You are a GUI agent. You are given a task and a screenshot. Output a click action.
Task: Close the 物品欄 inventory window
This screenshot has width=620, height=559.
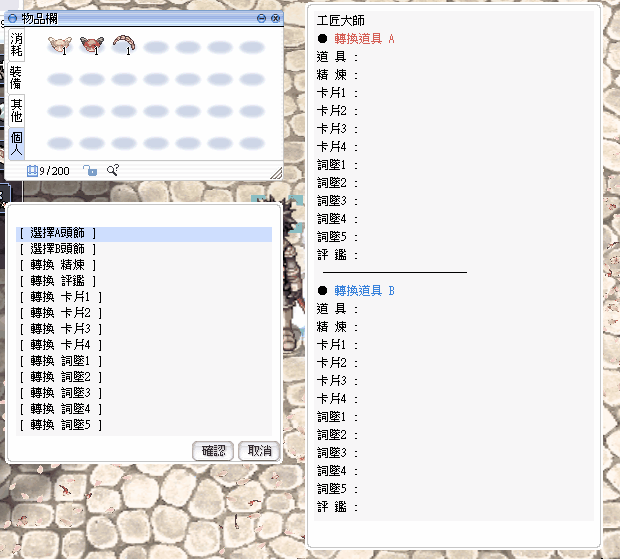coord(275,18)
